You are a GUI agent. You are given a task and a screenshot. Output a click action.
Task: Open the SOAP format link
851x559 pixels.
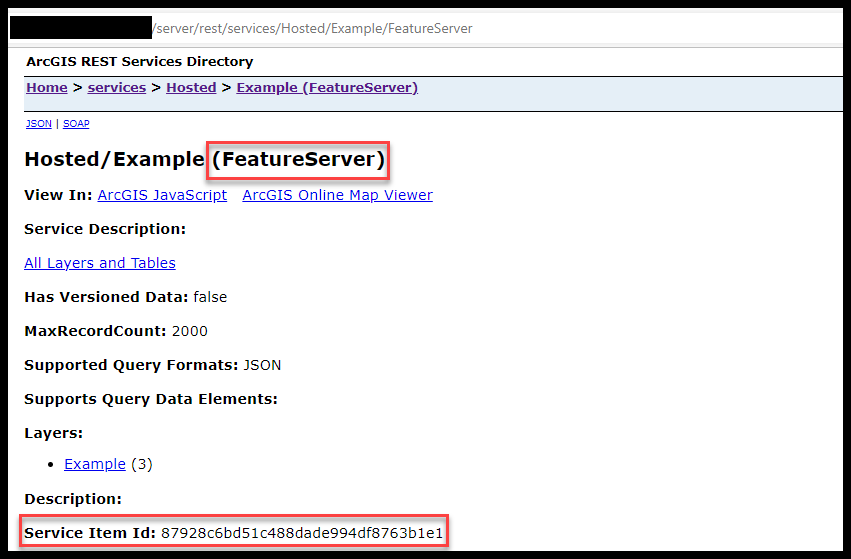click(x=76, y=124)
